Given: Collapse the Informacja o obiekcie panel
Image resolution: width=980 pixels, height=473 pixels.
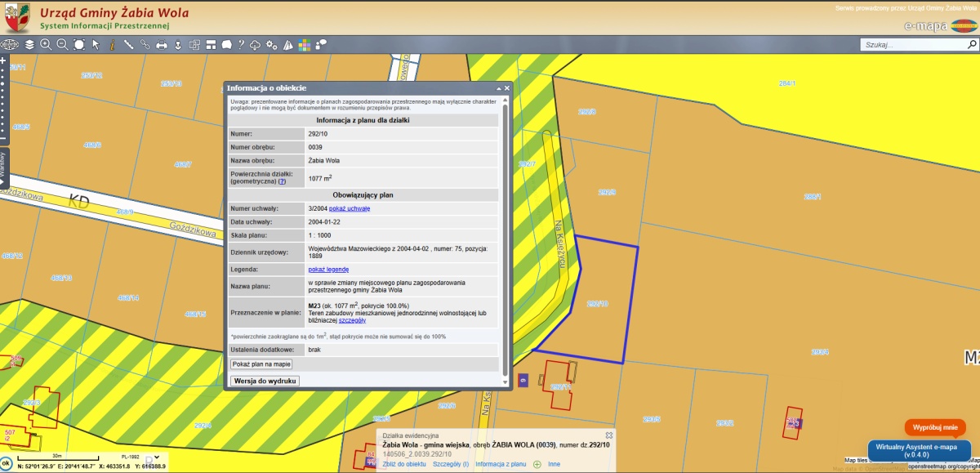Looking at the screenshot, I should (499, 88).
